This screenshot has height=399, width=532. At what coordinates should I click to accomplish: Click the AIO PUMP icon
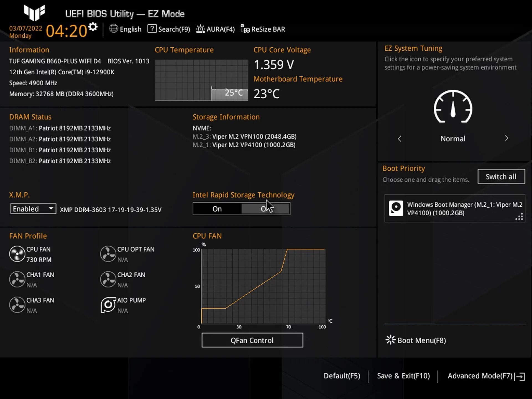tap(108, 305)
